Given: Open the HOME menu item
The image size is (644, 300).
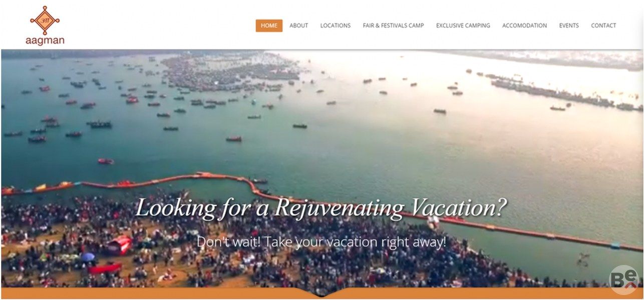Looking at the screenshot, I should [269, 25].
